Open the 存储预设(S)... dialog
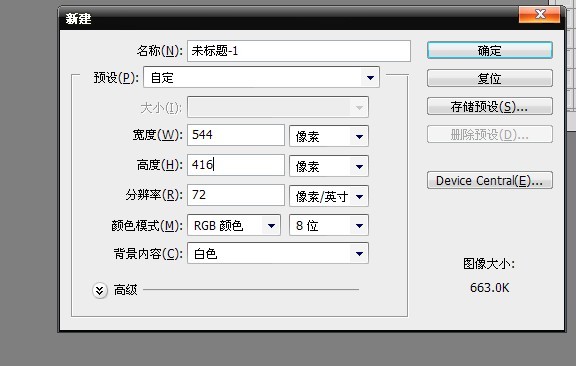576x366 pixels. click(x=490, y=106)
